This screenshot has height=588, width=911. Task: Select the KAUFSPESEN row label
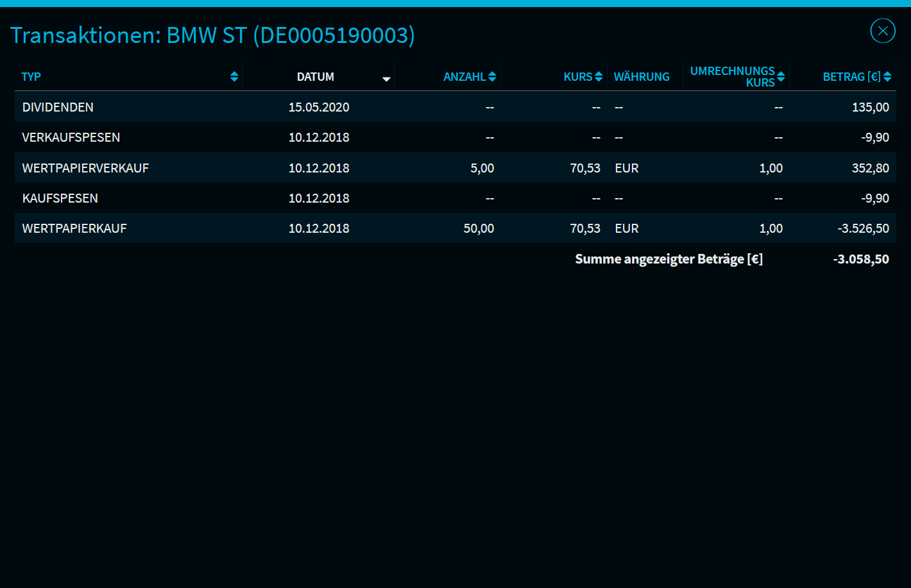coord(60,198)
